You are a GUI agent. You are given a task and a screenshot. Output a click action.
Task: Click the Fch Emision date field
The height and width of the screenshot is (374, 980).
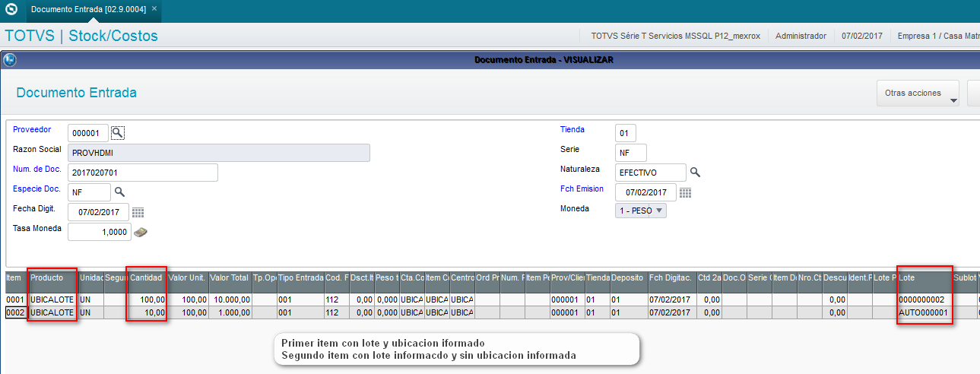pos(645,192)
